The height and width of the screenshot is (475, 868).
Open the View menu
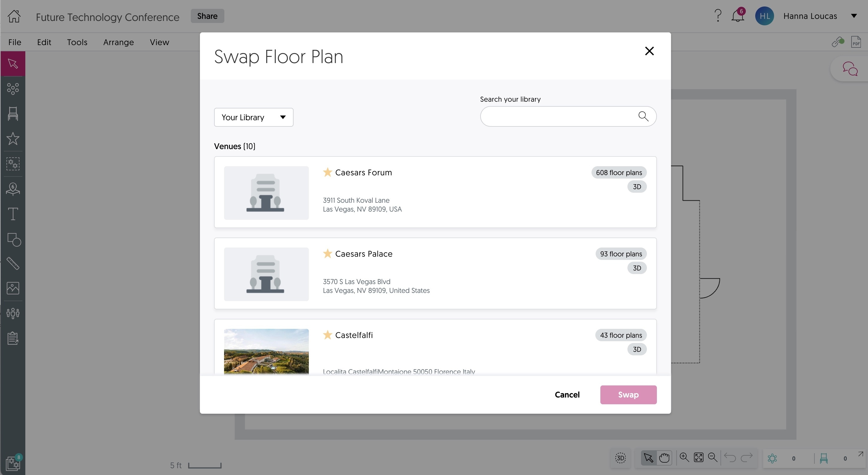pos(159,42)
